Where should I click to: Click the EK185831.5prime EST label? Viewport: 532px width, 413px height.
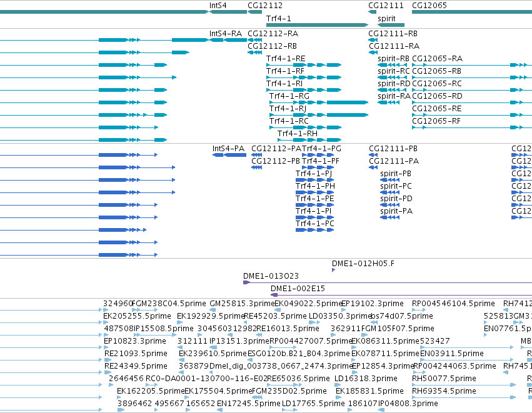[369, 391]
